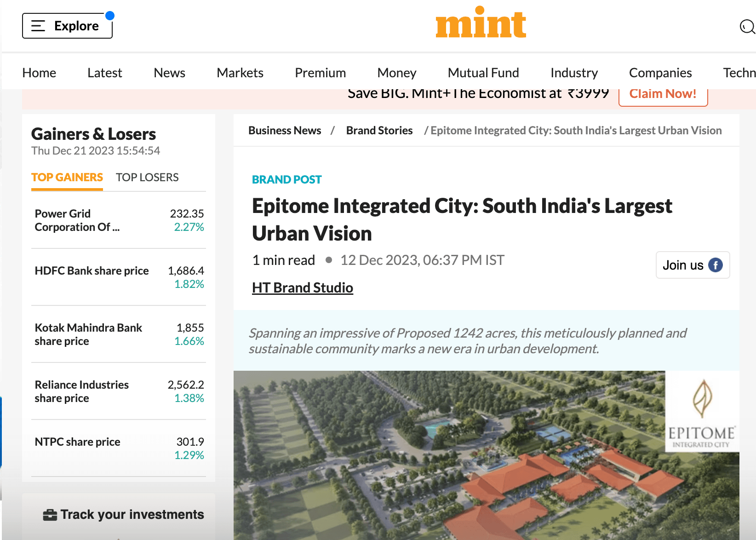
Task: Click the 2,562.2 Reliance price value
Action: pos(186,385)
